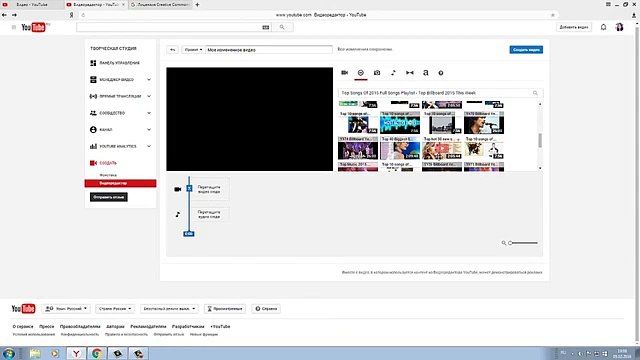Select the Create section in sidebar
Screen dimensions: 640x360
(104, 163)
